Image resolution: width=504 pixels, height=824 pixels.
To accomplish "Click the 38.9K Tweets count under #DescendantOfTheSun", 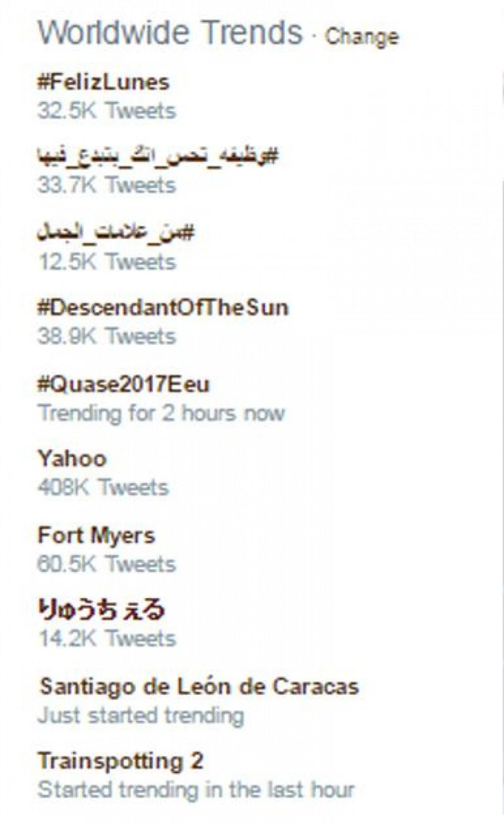I will click(x=106, y=336).
